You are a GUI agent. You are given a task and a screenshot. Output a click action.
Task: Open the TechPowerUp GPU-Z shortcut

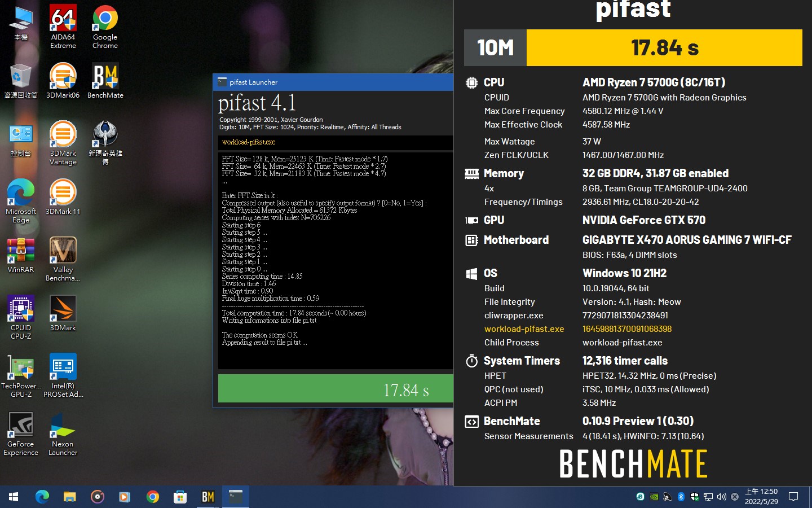tap(21, 375)
